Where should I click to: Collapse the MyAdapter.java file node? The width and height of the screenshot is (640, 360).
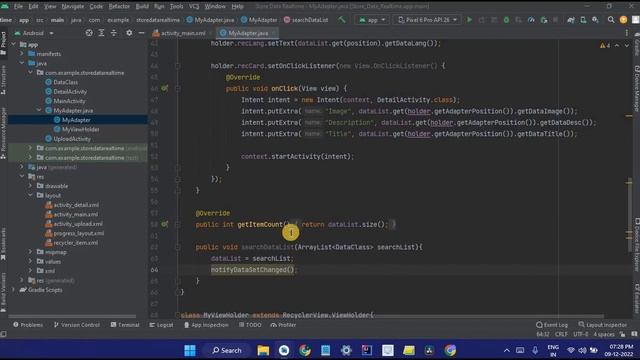pos(39,110)
